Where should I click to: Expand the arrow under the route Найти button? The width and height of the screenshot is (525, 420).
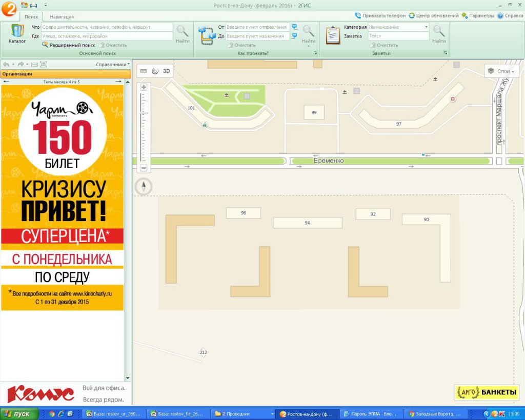coord(308,46)
